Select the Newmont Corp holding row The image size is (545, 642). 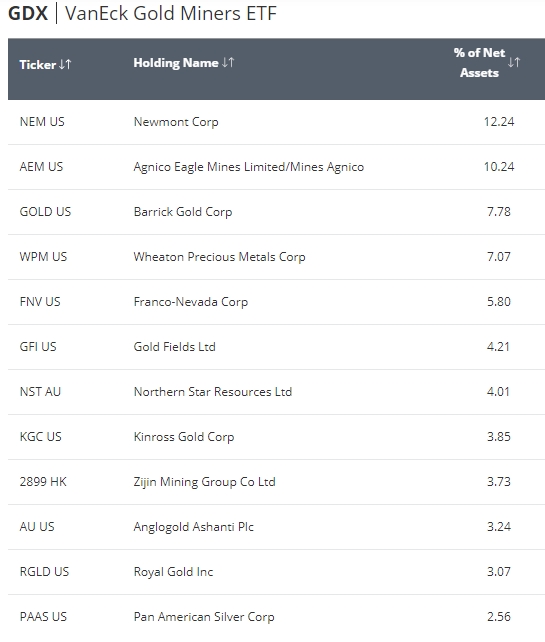click(276, 122)
